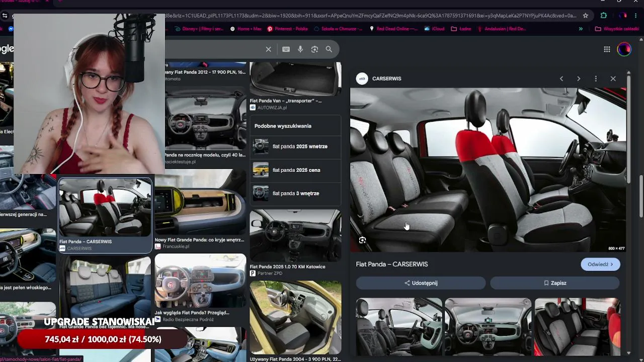The height and width of the screenshot is (362, 644).
Task: Show the previous image in the preview panel
Action: coord(561,79)
